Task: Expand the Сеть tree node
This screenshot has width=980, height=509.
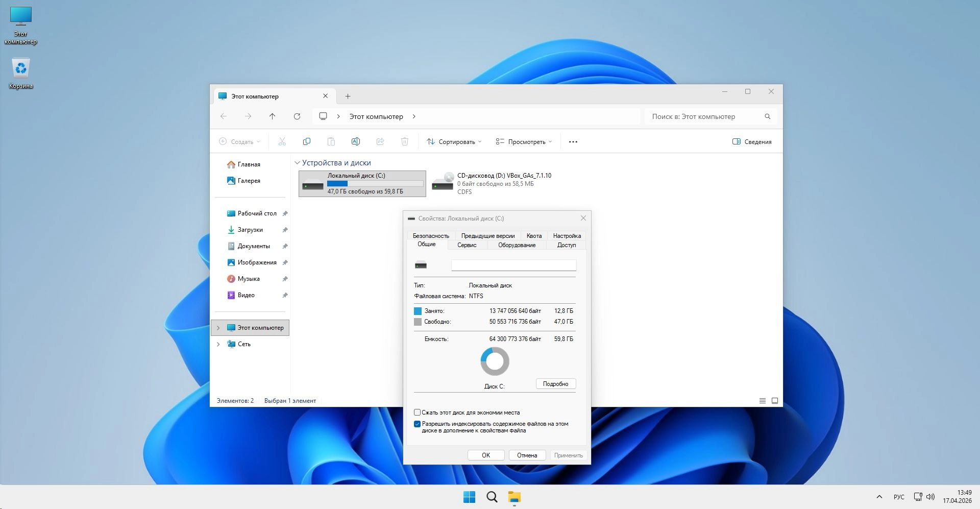Action: point(218,344)
